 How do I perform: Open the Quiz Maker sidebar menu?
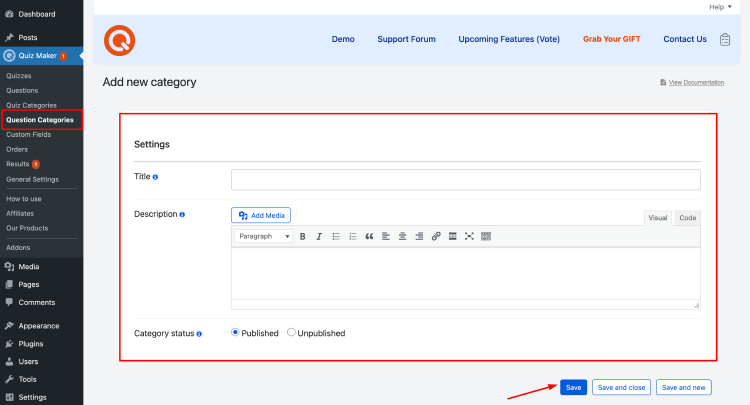coord(42,55)
